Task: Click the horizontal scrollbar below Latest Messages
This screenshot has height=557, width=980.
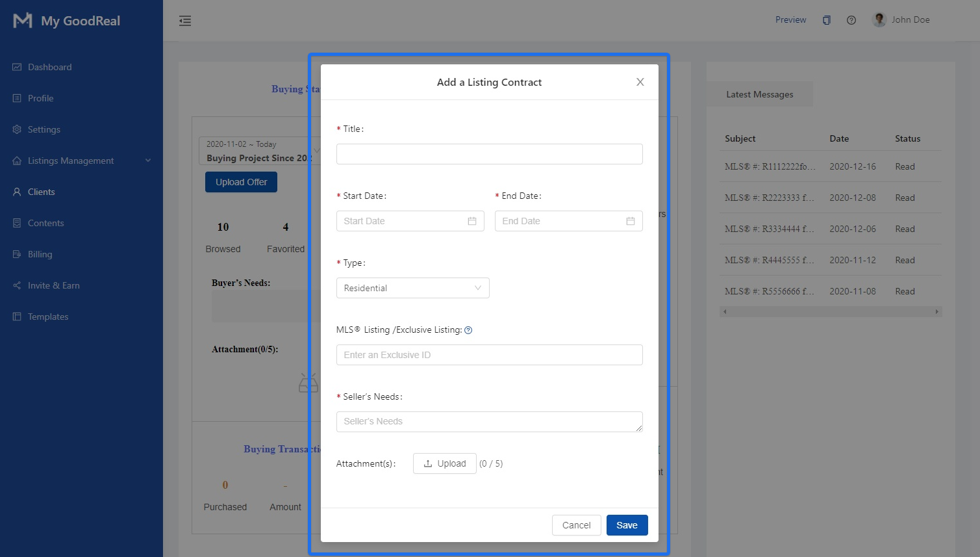Action: pyautogui.click(x=831, y=312)
